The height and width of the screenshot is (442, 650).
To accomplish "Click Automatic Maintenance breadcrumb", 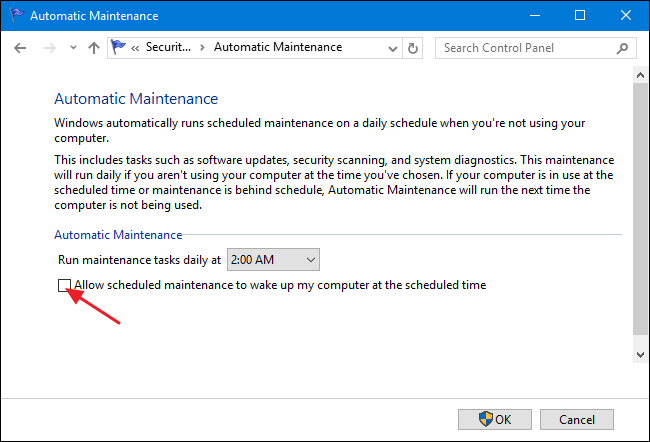I will click(278, 47).
